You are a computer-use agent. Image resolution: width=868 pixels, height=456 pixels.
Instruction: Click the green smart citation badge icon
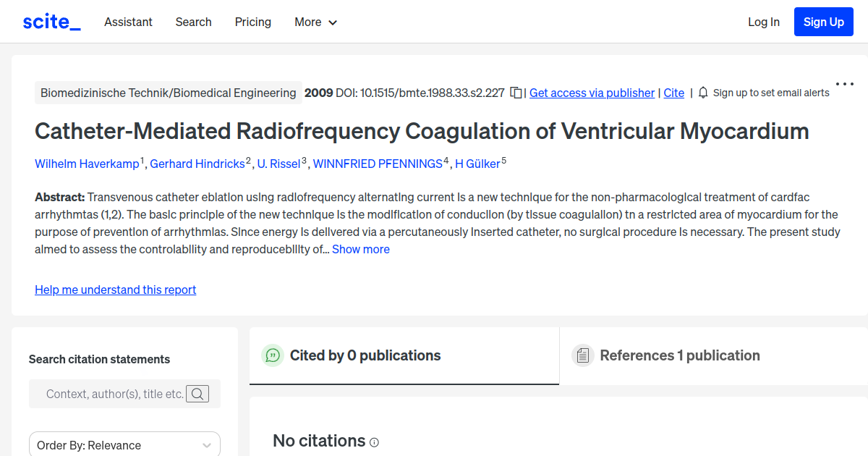tap(272, 355)
